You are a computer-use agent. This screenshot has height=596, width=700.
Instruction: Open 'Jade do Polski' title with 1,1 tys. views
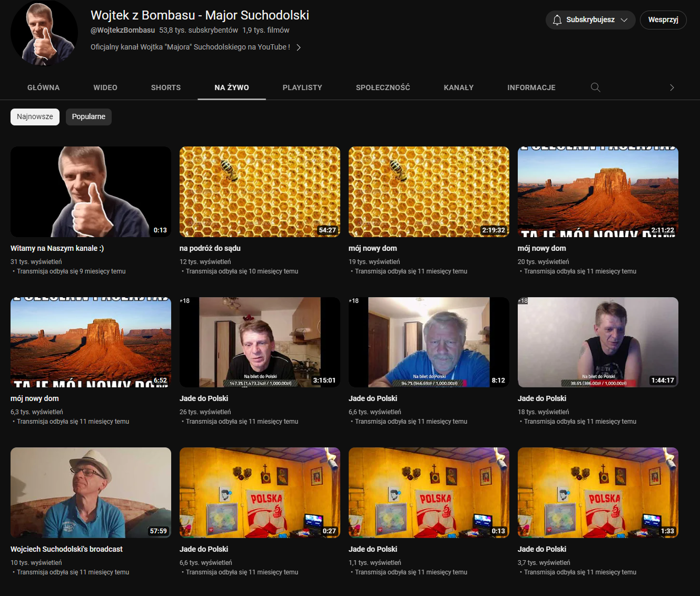(373, 549)
